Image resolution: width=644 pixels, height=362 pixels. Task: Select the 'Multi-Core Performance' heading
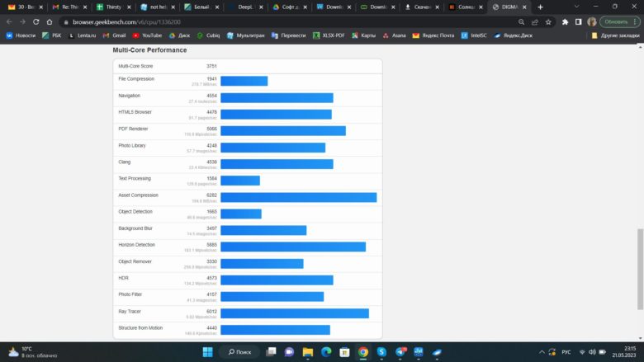tap(149, 50)
